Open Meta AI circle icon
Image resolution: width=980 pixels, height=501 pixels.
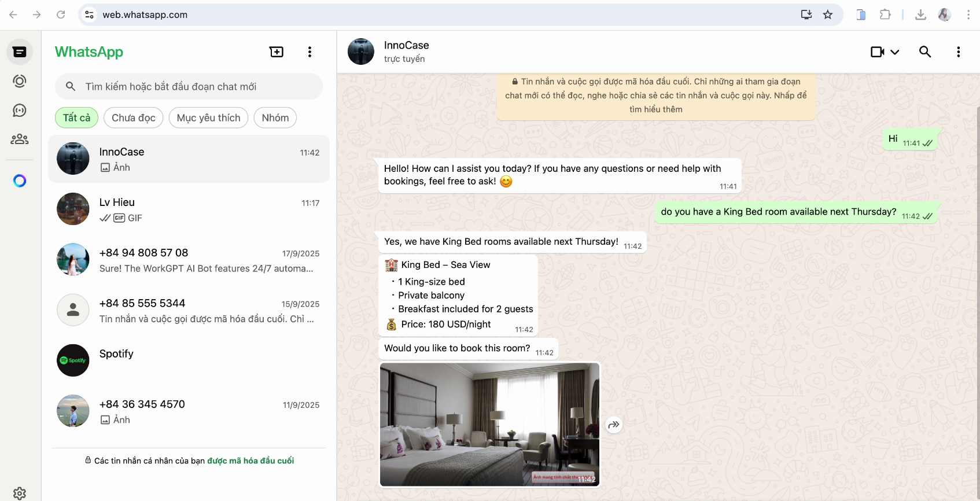20,181
